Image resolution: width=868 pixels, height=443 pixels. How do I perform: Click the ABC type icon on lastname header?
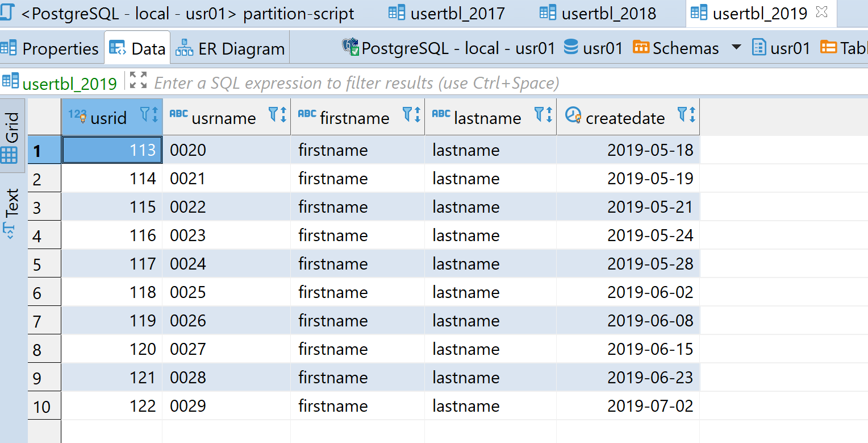441,114
